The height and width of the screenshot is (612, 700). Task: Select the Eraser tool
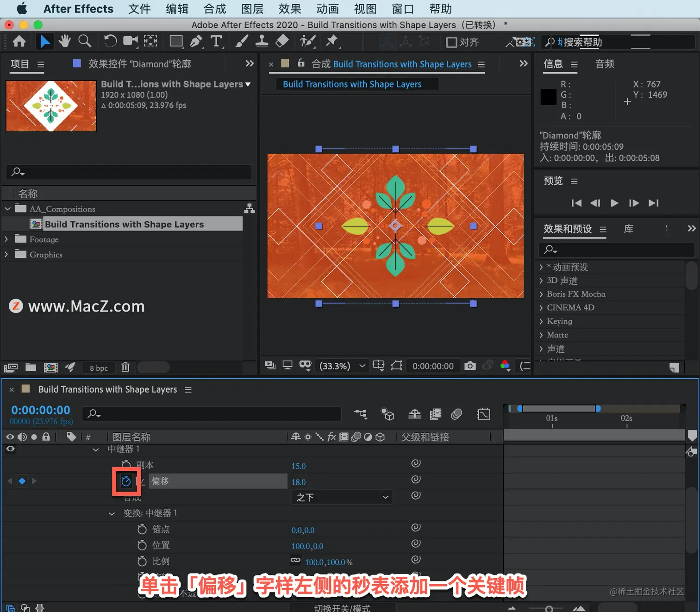(x=282, y=42)
